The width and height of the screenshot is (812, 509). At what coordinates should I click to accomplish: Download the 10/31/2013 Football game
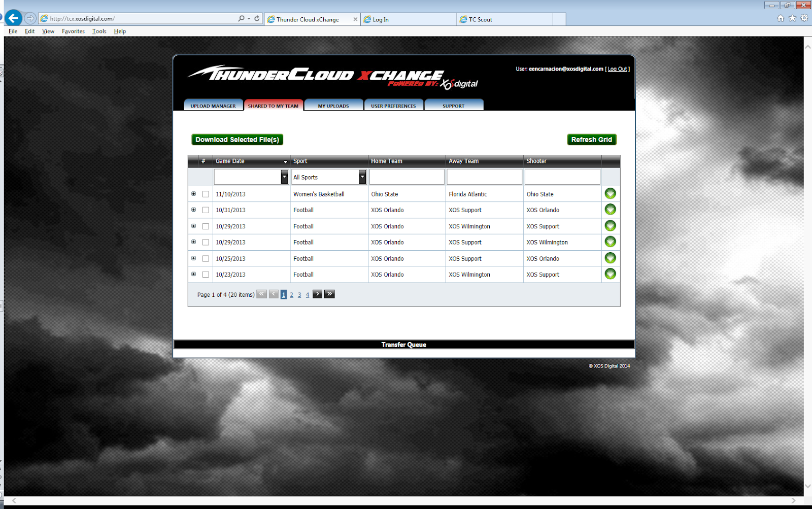tap(610, 210)
